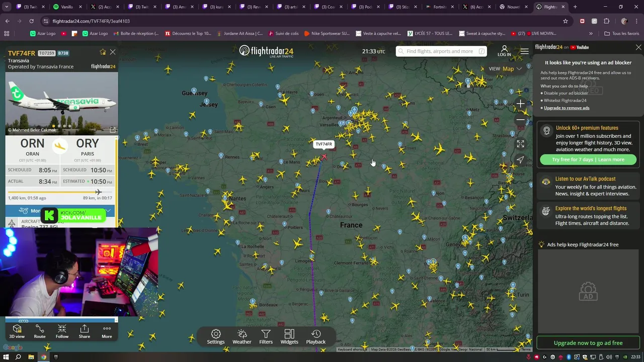Open map Settings
The width and height of the screenshot is (644, 362).
coord(216,337)
